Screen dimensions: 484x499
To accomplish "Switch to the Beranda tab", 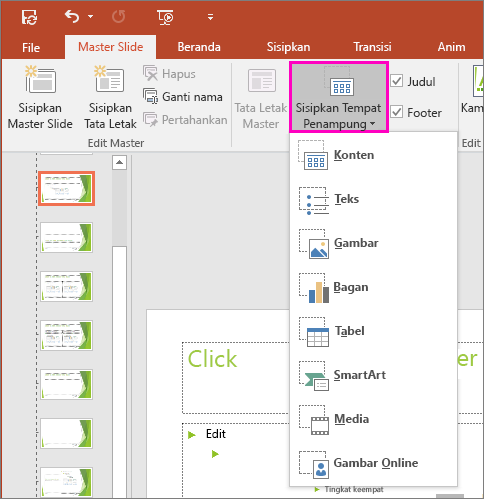I will tap(199, 47).
